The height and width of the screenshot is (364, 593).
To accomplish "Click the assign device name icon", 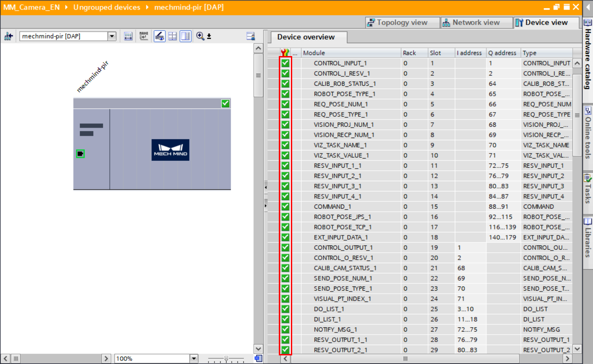I will (144, 36).
